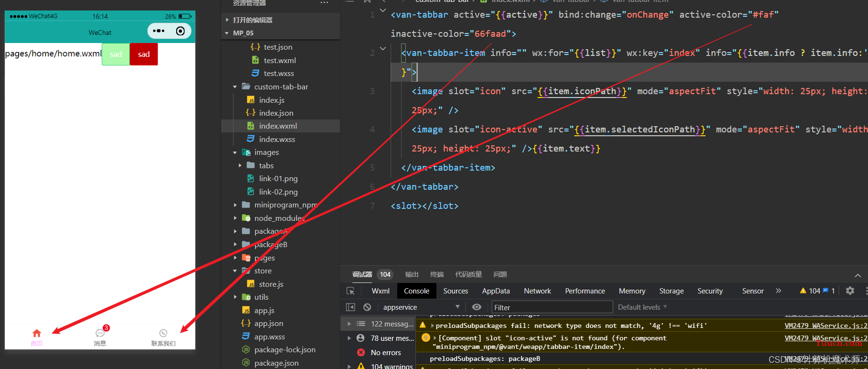Collapse the store folder
The image size is (868, 369).
pos(235,271)
